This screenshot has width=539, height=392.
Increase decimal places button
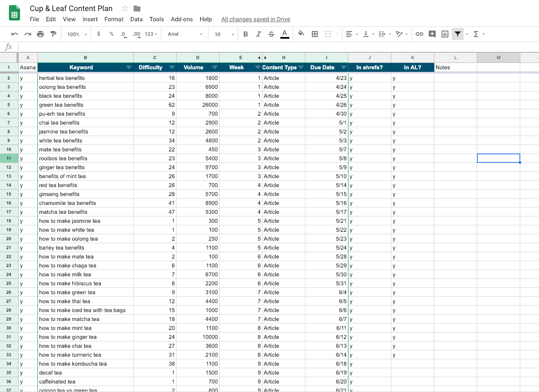coord(137,34)
